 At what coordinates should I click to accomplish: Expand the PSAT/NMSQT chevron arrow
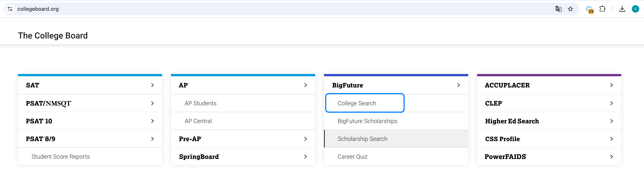click(152, 103)
